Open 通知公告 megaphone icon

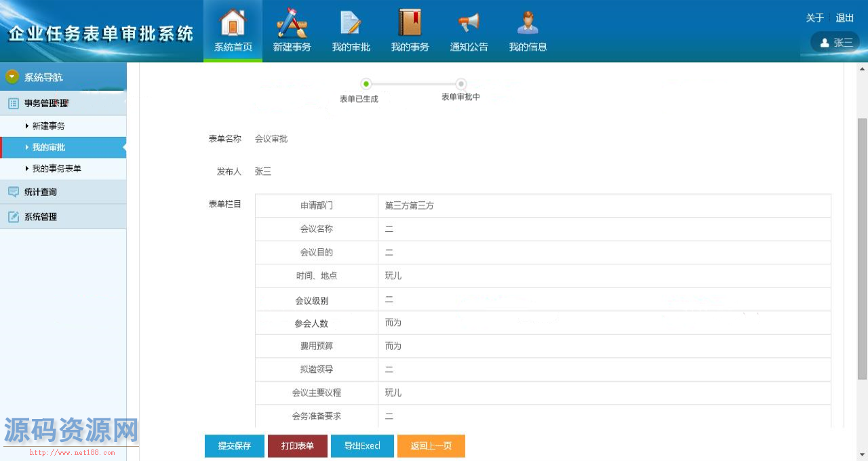(x=469, y=22)
